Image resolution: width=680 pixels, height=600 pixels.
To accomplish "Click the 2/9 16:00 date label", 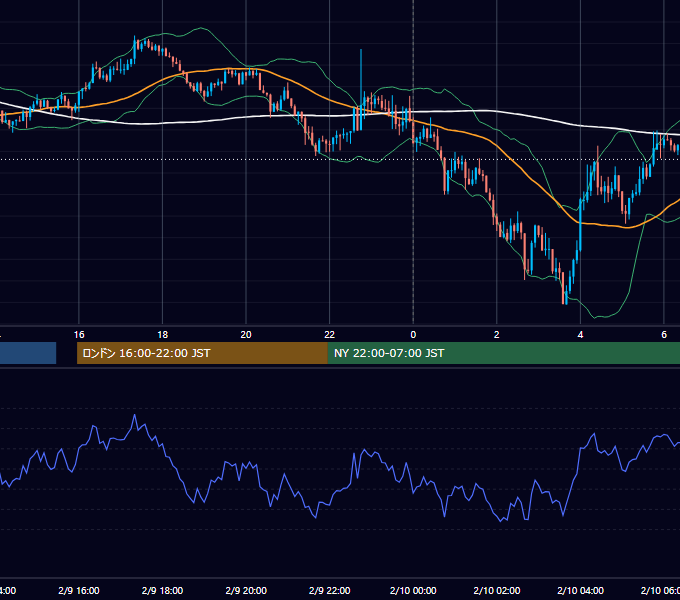I will 79,590.
